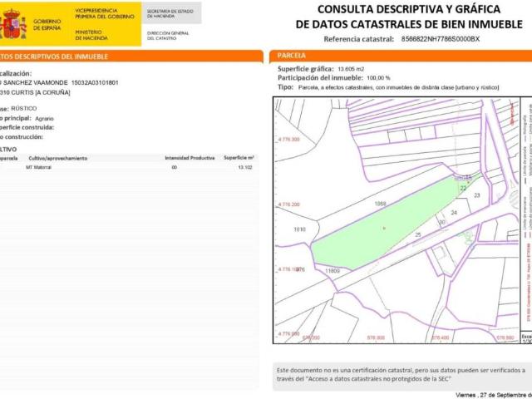532x399 pixels.
Task: Click the '00' productive intensity cell
Action: [x=174, y=167]
